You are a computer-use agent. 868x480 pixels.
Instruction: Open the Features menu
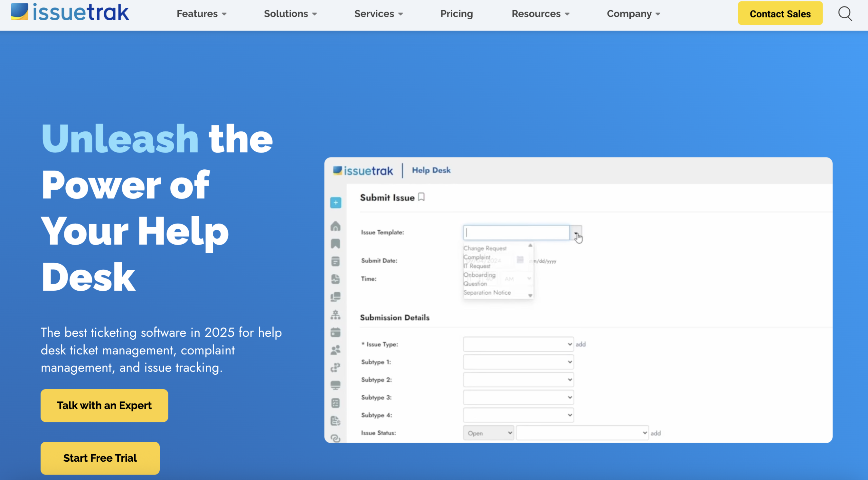201,14
